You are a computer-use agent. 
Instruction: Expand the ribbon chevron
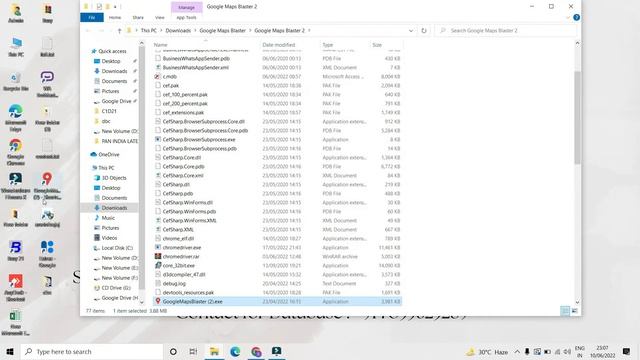click(568, 18)
